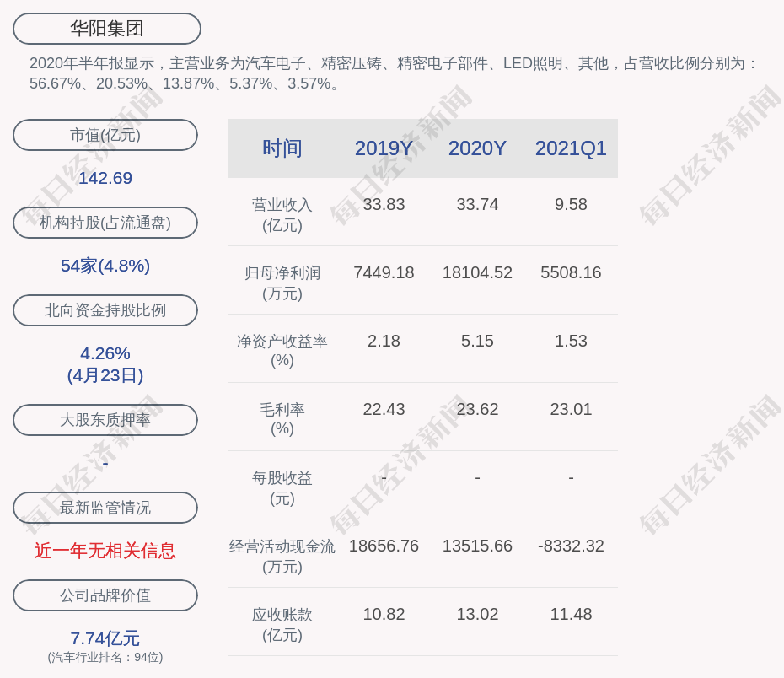This screenshot has width=784, height=678.
Task: Click the 大股东质押率 label pill
Action: point(105,419)
